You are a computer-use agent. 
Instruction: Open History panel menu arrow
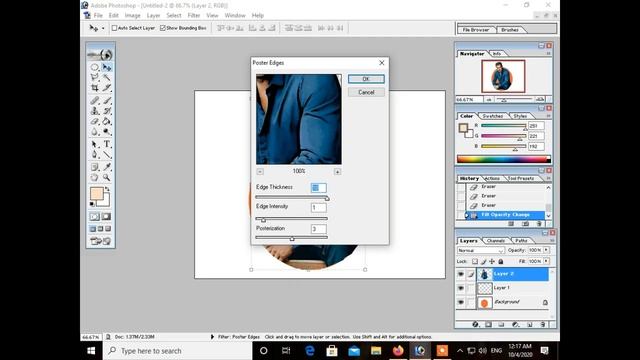pyautogui.click(x=548, y=178)
